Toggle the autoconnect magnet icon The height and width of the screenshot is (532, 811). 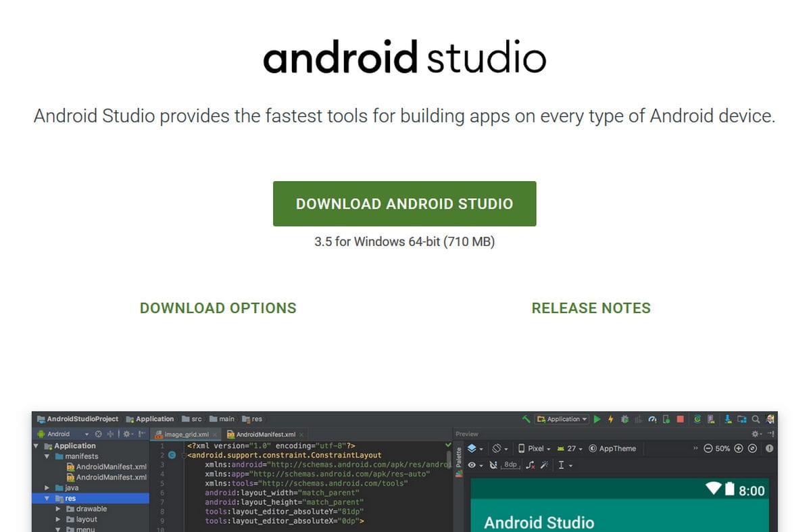pyautogui.click(x=493, y=465)
